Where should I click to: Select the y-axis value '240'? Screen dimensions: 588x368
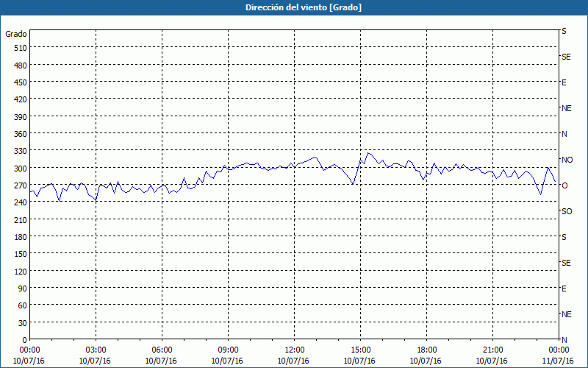[21, 202]
